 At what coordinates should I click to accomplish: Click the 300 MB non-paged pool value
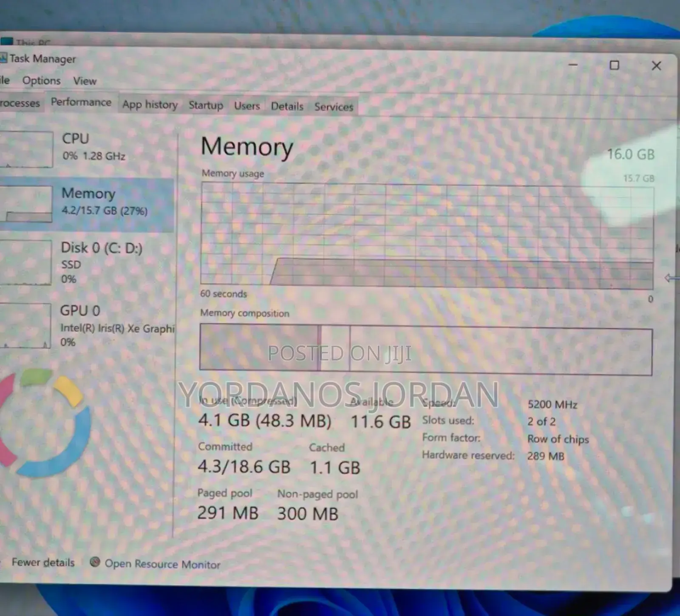(x=308, y=514)
